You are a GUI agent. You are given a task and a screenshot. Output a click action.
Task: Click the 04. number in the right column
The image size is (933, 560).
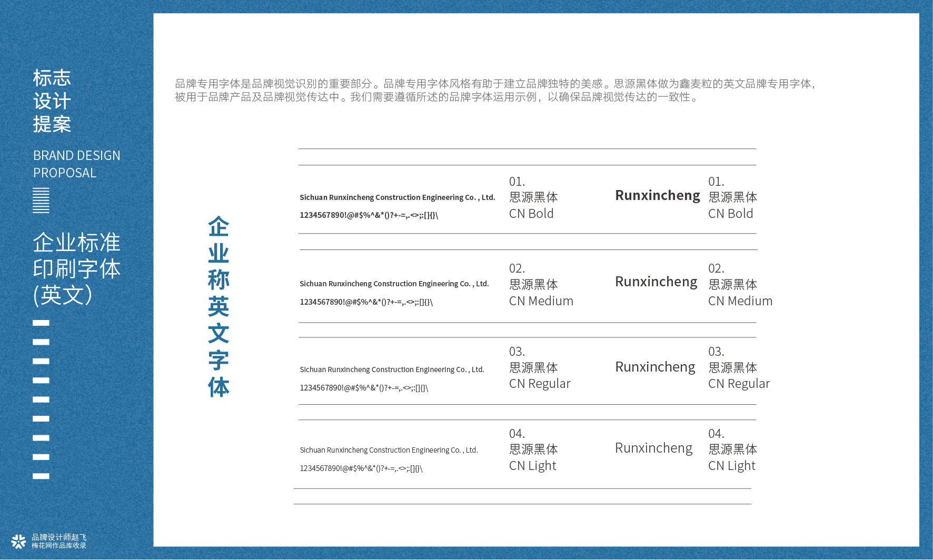(716, 434)
